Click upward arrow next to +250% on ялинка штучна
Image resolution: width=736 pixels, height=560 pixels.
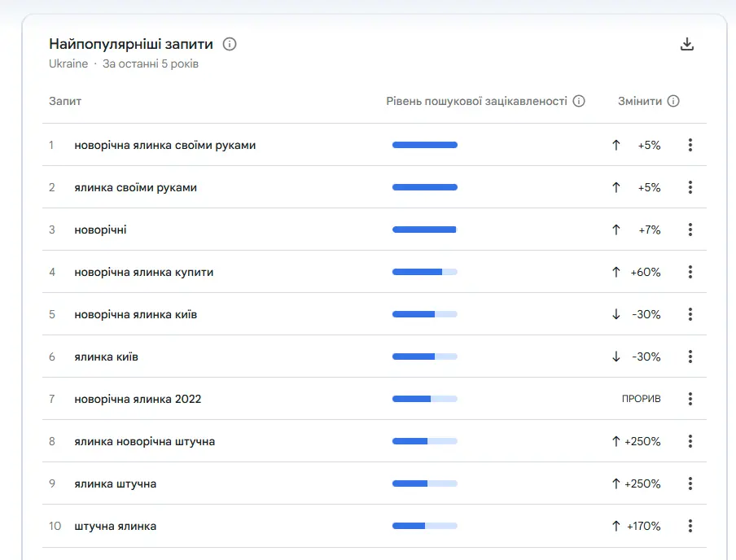pos(616,483)
